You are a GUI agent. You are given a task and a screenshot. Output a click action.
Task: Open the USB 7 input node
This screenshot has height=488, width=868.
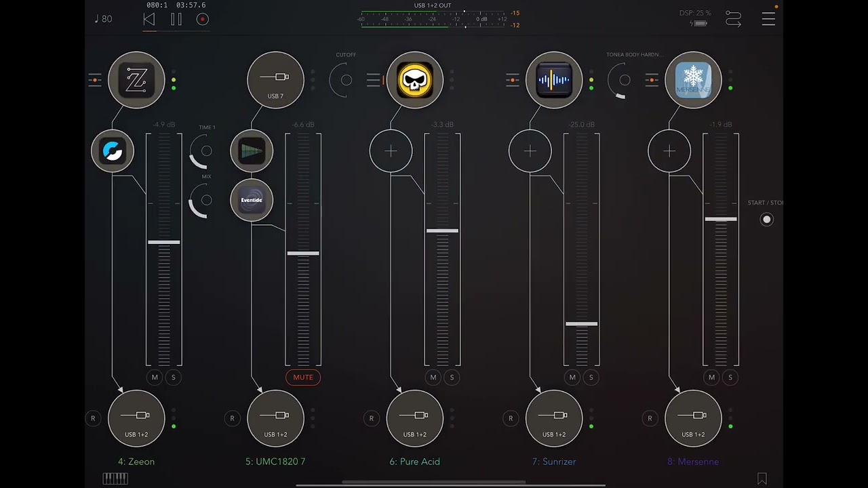pyautogui.click(x=275, y=80)
